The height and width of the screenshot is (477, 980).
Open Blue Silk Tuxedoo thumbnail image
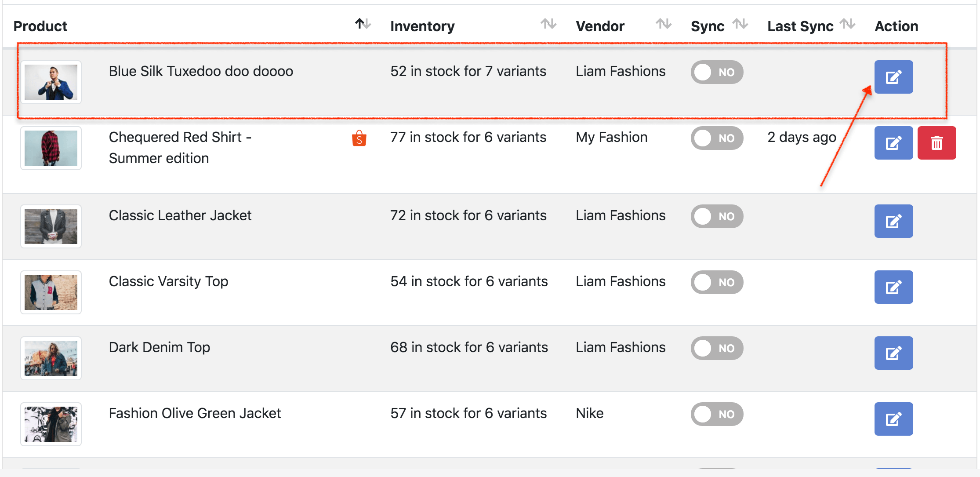coord(51,82)
